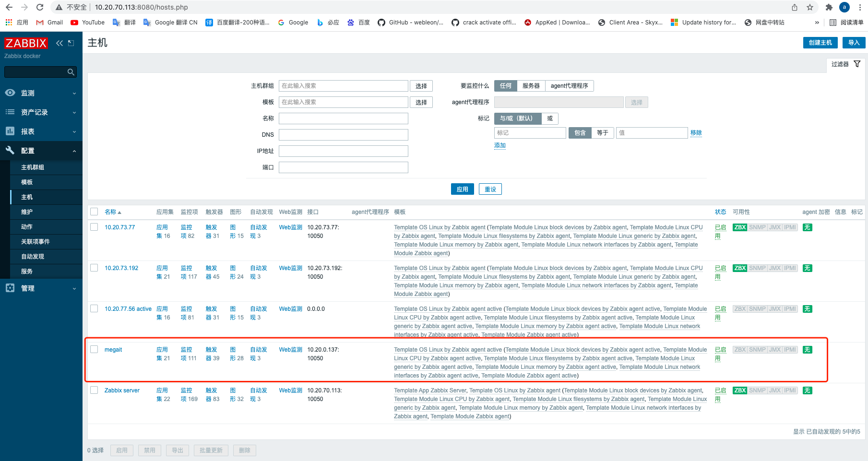Open the reading list bookmark
This screenshot has height=461, width=868.
pyautogui.click(x=846, y=23)
